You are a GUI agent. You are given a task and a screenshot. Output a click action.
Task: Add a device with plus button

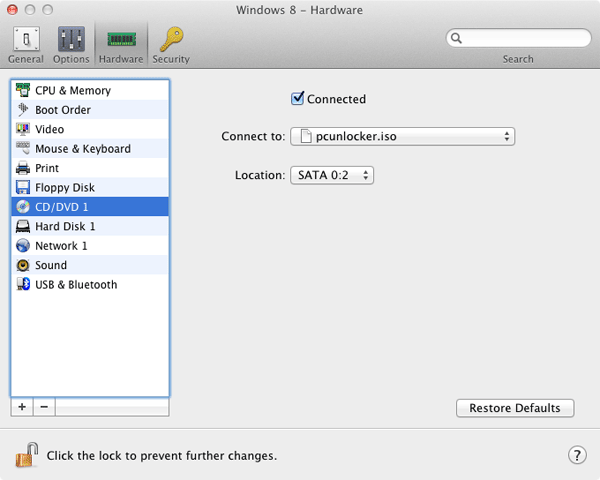tap(22, 407)
